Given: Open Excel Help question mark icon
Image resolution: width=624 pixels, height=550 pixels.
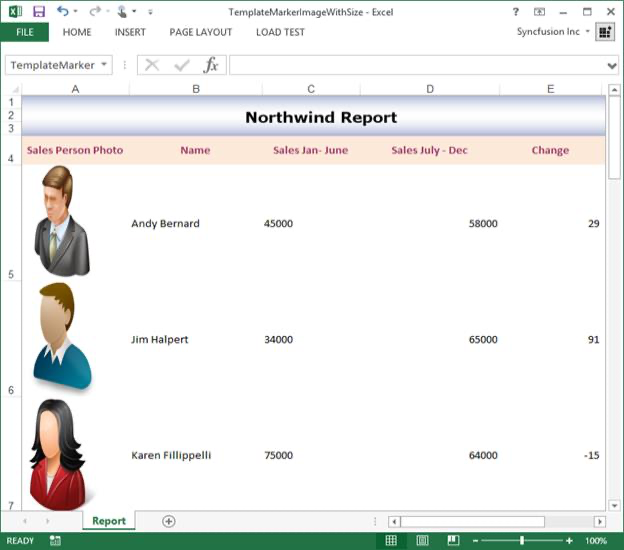Looking at the screenshot, I should click(516, 12).
